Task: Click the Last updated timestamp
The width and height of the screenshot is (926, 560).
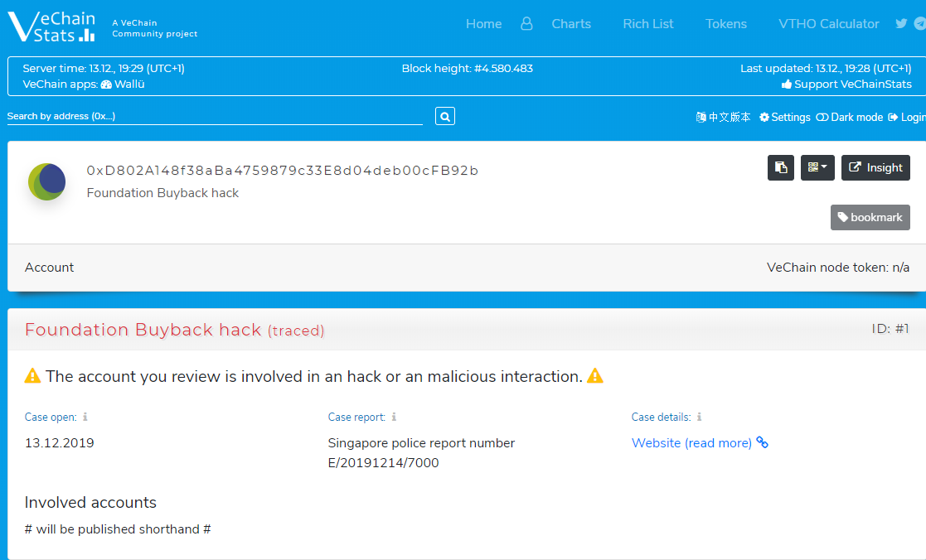Action: pos(826,69)
